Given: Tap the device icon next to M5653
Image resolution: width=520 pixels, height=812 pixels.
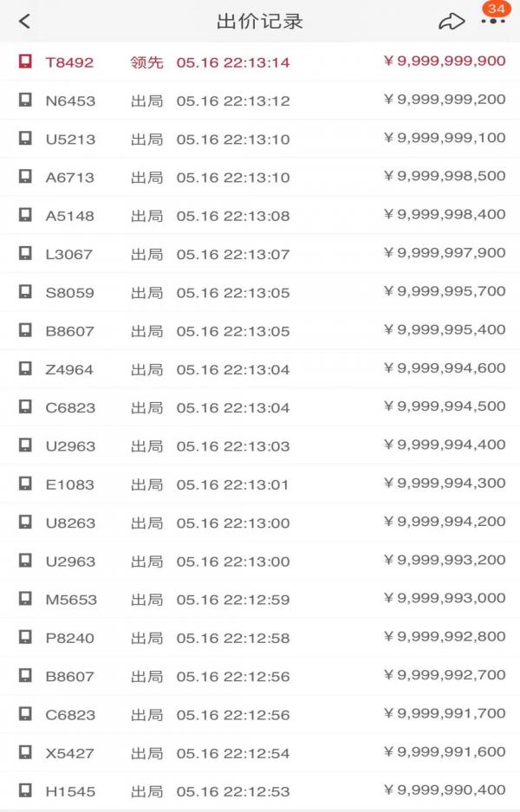Looking at the screenshot, I should click(x=25, y=599).
